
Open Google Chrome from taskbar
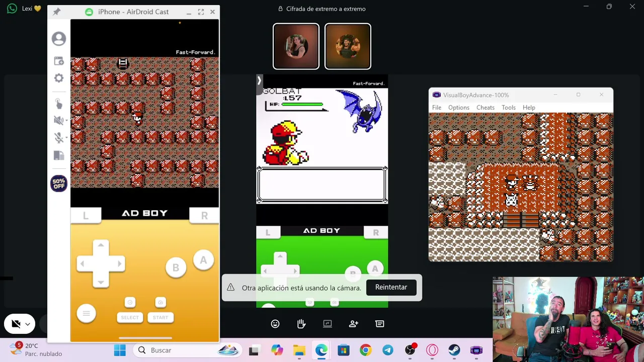coord(365,350)
